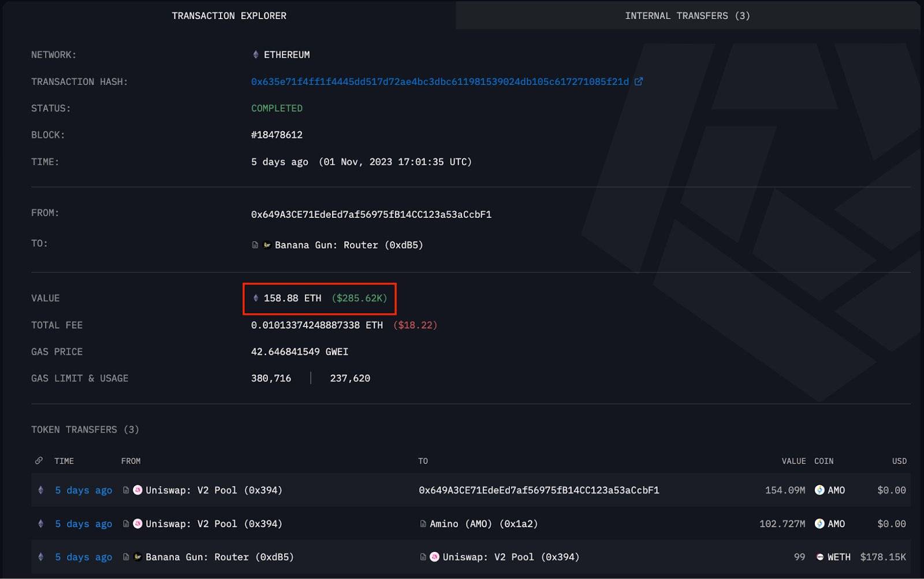Viewport: 924px width, 579px height.
Task: Click the Uniswap: V2 Pool recipient in the last row
Action: 511,557
